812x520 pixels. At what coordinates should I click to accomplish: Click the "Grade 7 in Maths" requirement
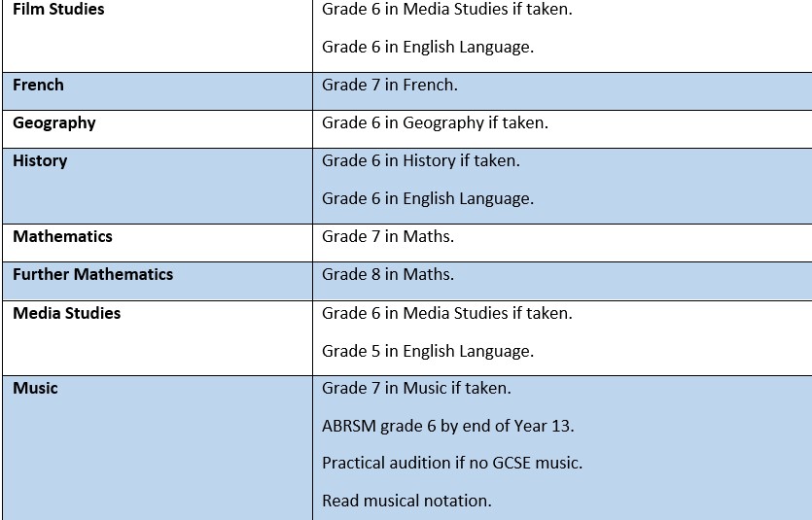(x=387, y=237)
